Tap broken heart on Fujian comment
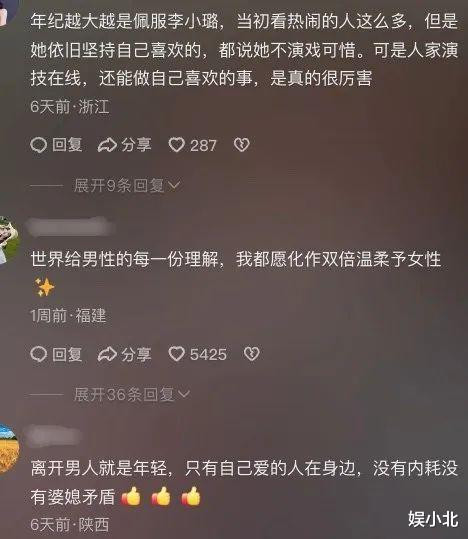Image resolution: width=468 pixels, height=539 pixels. (x=252, y=354)
